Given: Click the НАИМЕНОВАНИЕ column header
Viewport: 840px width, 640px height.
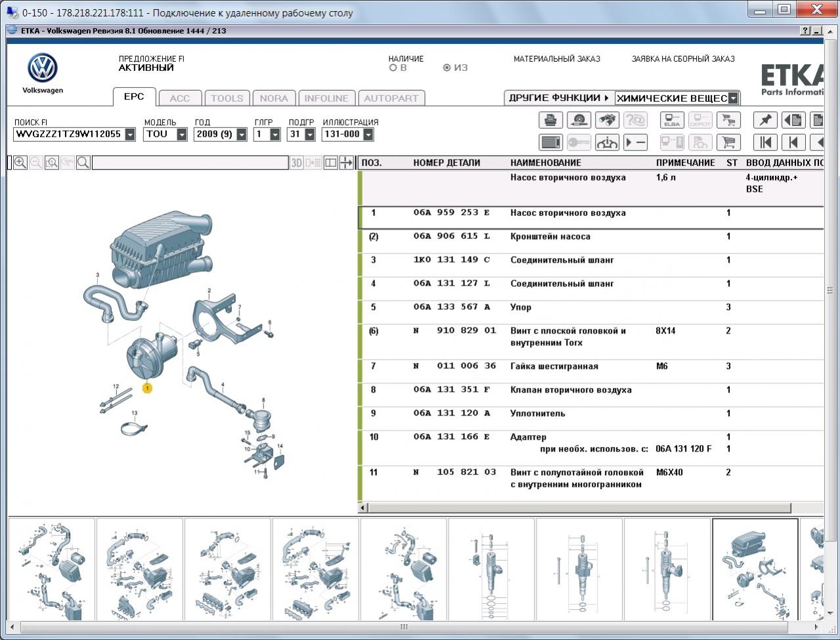Looking at the screenshot, I should (546, 163).
